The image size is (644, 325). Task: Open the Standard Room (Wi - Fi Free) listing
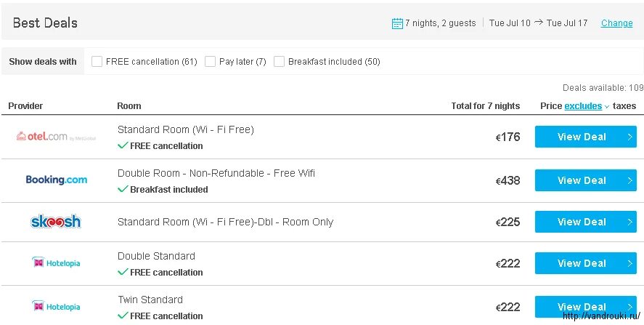pos(185,129)
